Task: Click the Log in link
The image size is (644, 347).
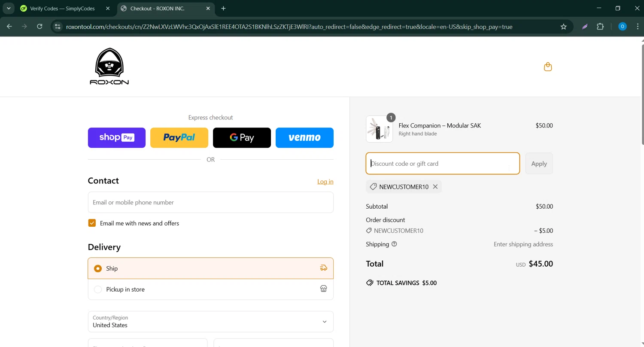Action: click(x=325, y=182)
